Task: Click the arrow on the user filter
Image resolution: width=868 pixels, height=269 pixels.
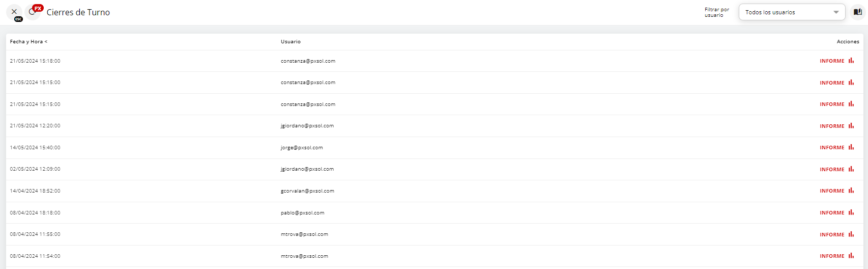Action: (x=836, y=12)
